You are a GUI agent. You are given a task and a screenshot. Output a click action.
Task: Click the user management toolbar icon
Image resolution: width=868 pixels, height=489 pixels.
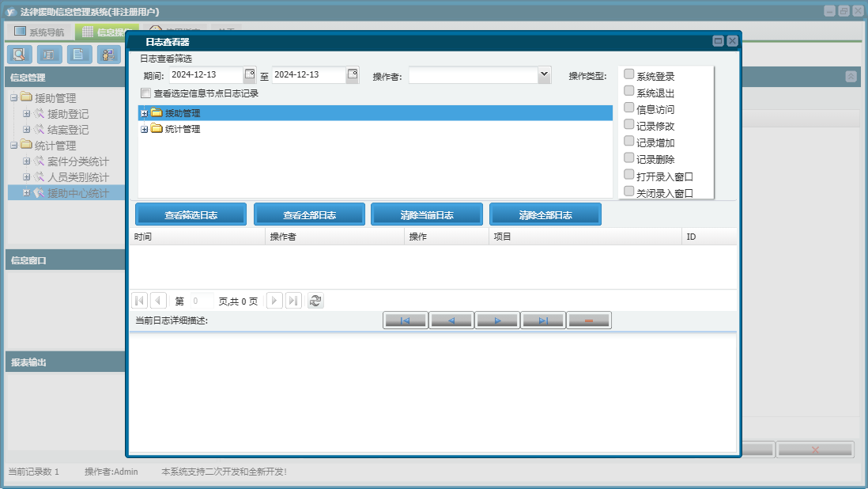pos(108,55)
